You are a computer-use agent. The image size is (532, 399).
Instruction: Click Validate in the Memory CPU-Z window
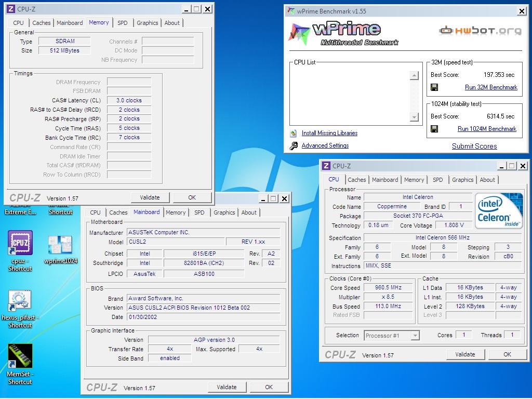pos(150,197)
